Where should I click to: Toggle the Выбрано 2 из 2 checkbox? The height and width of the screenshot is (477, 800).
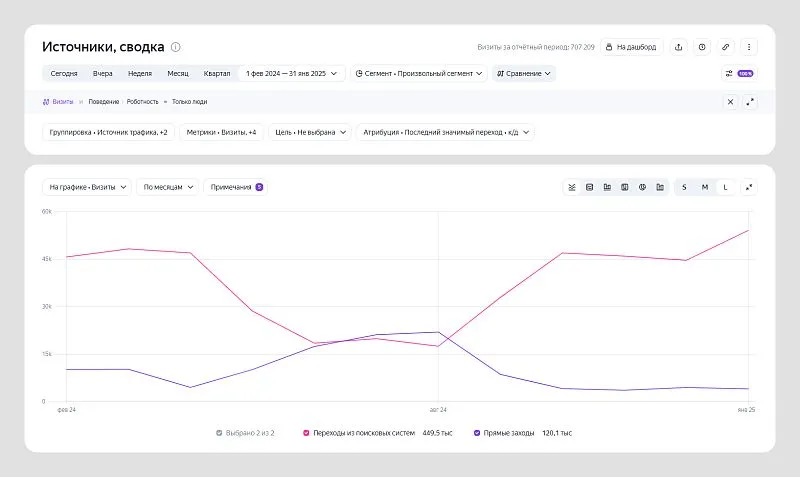click(219, 433)
